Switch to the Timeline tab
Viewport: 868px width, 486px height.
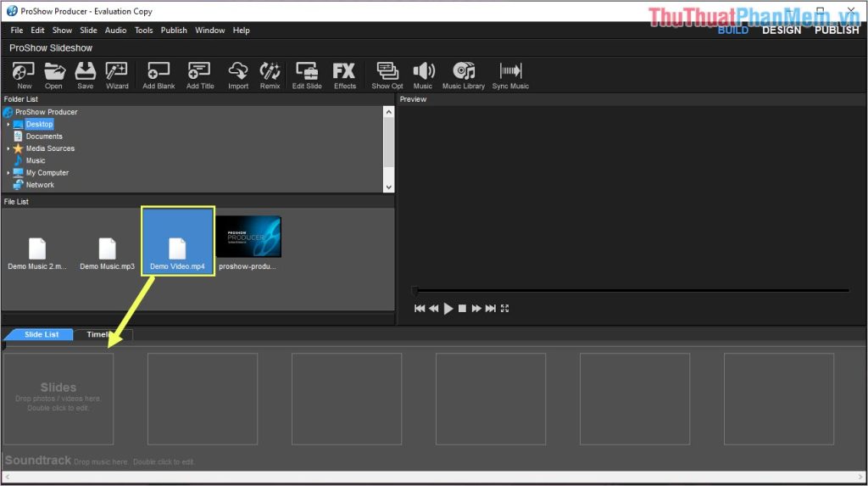coord(103,334)
